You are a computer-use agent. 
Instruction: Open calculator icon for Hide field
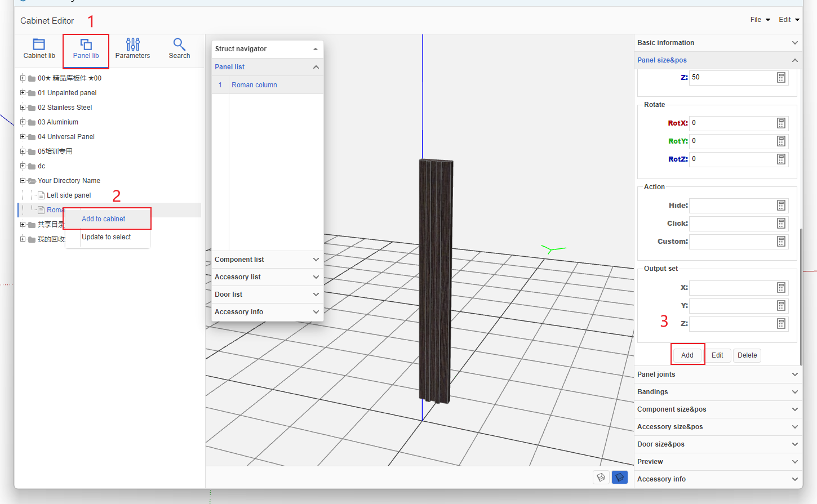(781, 206)
